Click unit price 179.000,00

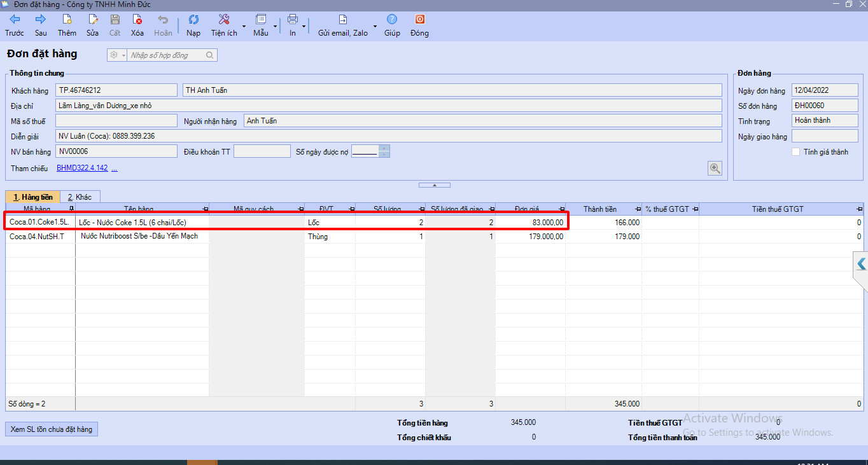click(x=531, y=237)
